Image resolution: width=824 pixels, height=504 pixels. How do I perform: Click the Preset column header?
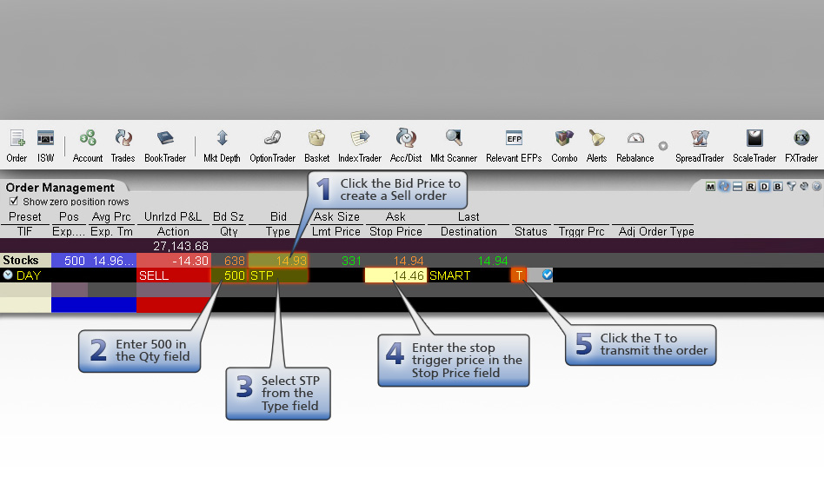pos(24,216)
